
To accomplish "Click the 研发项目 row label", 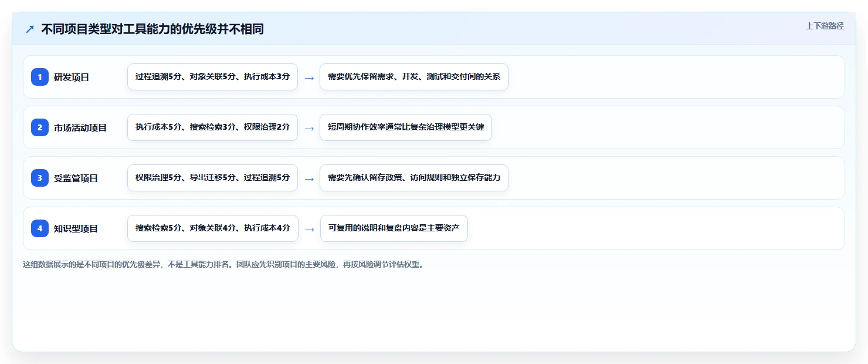I will [72, 77].
